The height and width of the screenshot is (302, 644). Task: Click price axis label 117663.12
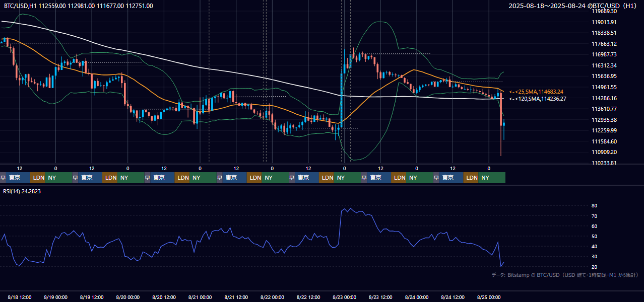(604, 44)
